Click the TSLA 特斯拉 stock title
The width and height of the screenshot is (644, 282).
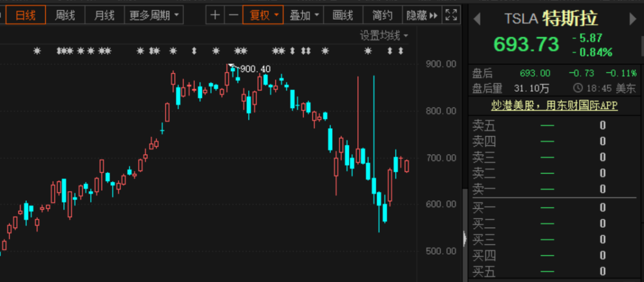click(551, 18)
